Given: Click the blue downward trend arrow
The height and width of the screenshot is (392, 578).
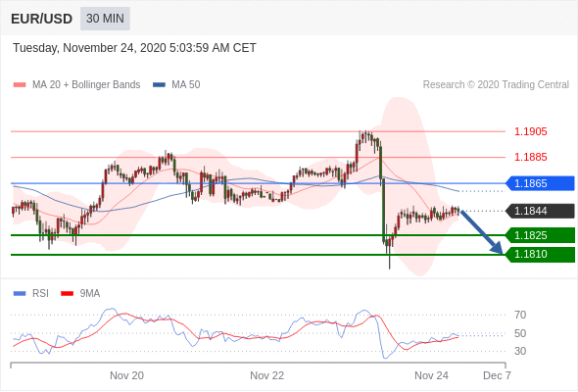Looking at the screenshot, I should (x=482, y=232).
